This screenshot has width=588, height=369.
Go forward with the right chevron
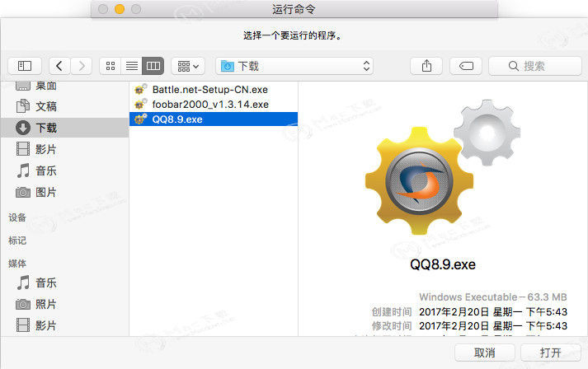(82, 66)
